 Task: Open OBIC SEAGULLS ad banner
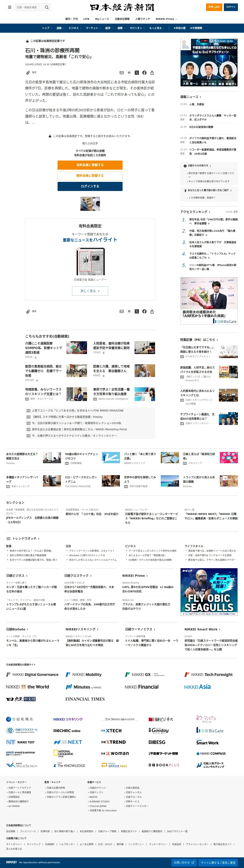(209, 592)
